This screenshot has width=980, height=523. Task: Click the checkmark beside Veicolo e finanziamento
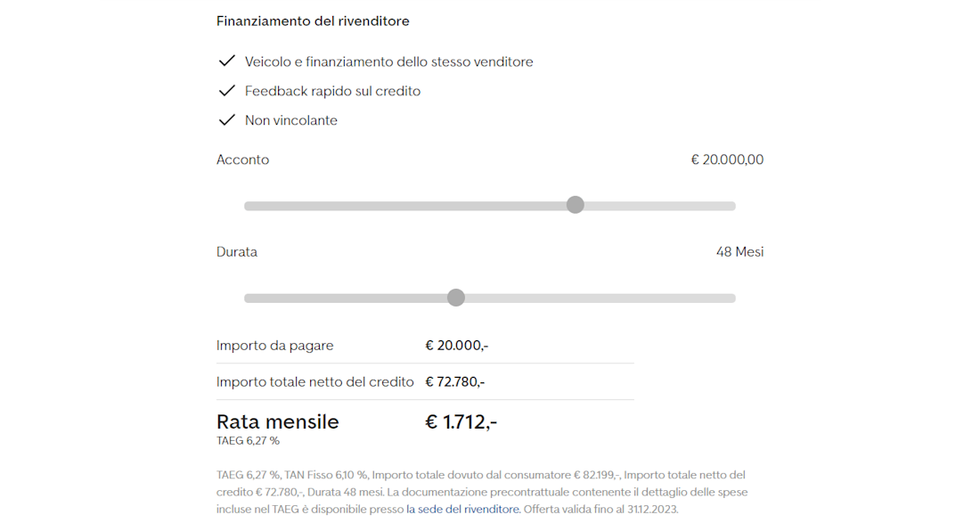[227, 61]
